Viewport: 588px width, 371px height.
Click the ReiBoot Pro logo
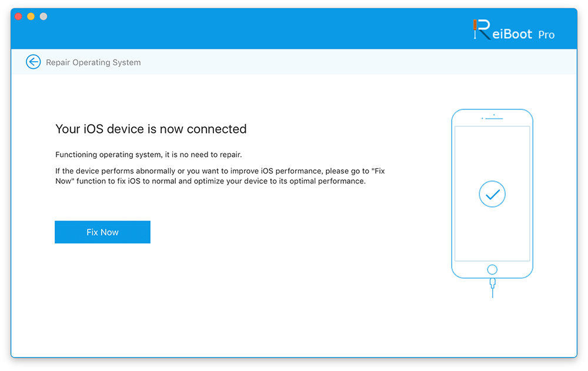tap(513, 29)
